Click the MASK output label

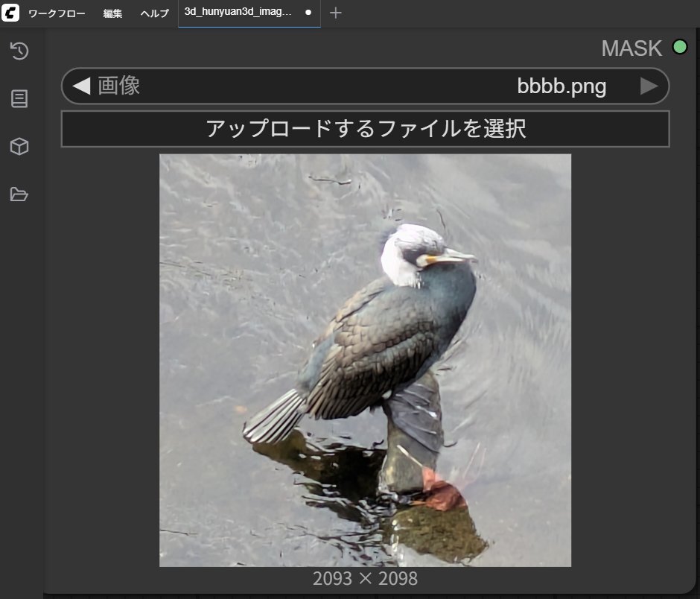(x=631, y=48)
